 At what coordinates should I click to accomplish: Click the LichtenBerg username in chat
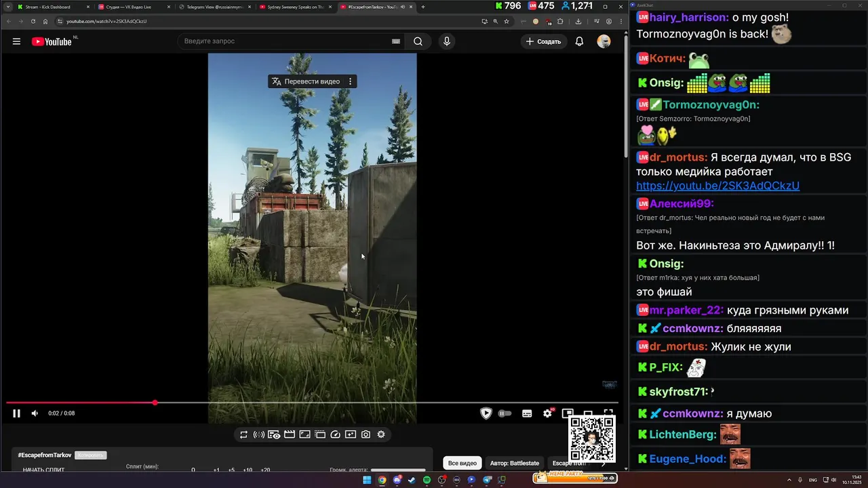pos(682,434)
